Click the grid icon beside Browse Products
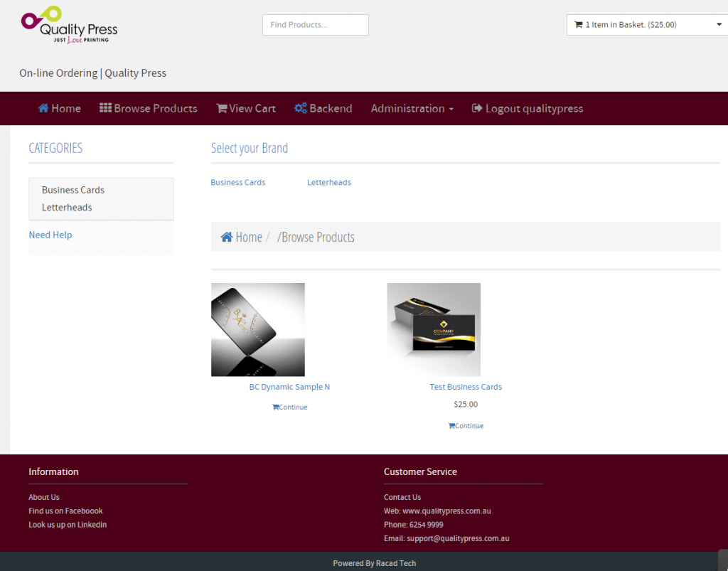This screenshot has width=728, height=571. pyautogui.click(x=105, y=108)
